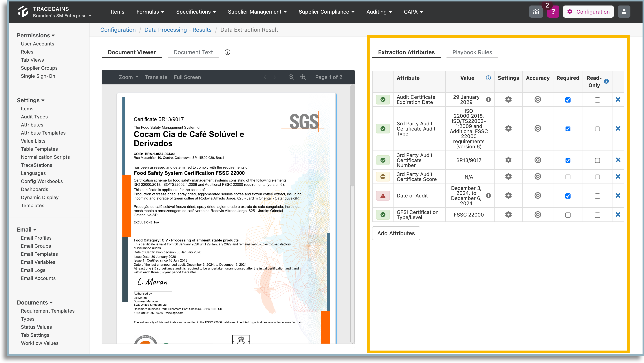
Task: Switch to the Document Text tab
Action: [193, 52]
